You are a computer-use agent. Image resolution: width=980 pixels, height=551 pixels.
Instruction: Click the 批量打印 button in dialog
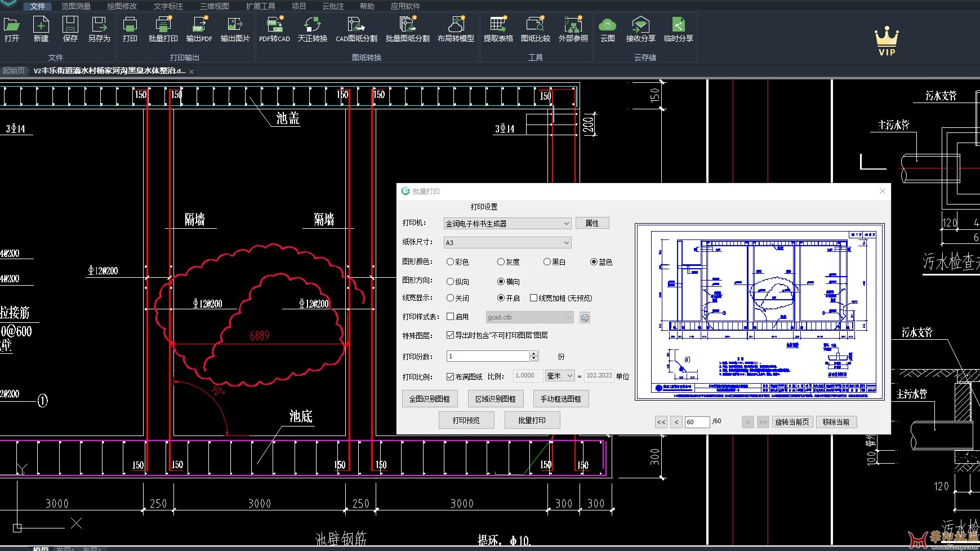pyautogui.click(x=532, y=420)
